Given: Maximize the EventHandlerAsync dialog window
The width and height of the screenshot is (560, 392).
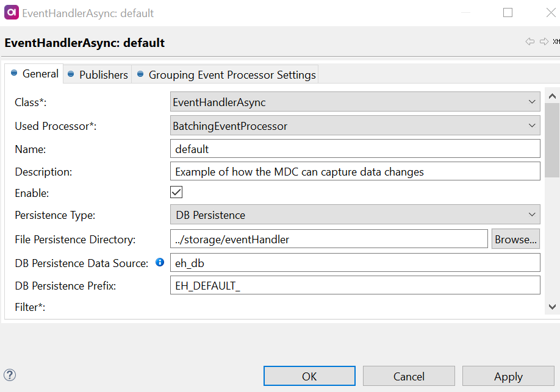Looking at the screenshot, I should coord(508,13).
